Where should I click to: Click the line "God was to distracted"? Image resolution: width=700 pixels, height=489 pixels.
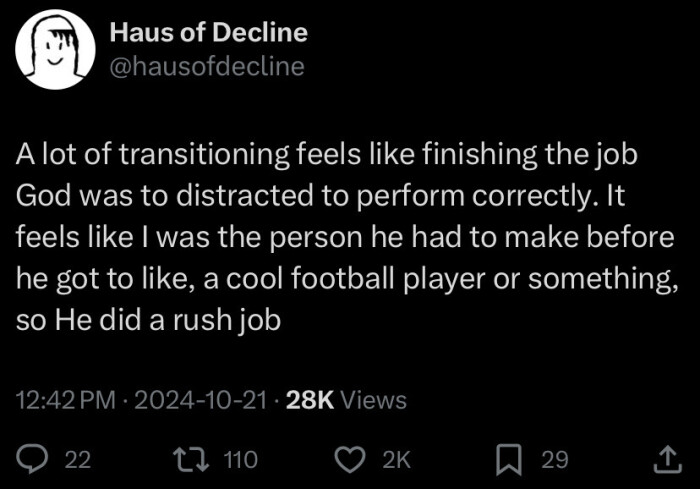coord(319,197)
